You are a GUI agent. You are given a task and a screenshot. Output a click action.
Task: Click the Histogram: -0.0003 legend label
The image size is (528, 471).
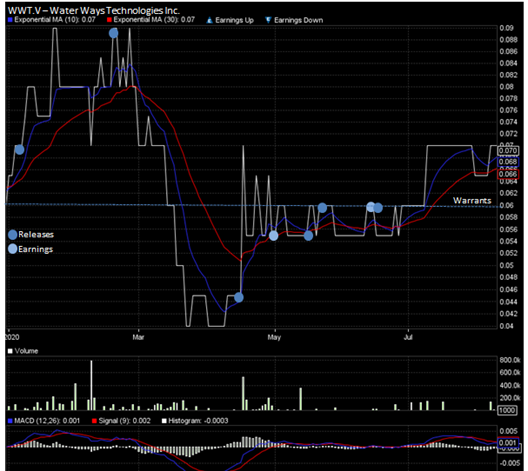pos(198,421)
